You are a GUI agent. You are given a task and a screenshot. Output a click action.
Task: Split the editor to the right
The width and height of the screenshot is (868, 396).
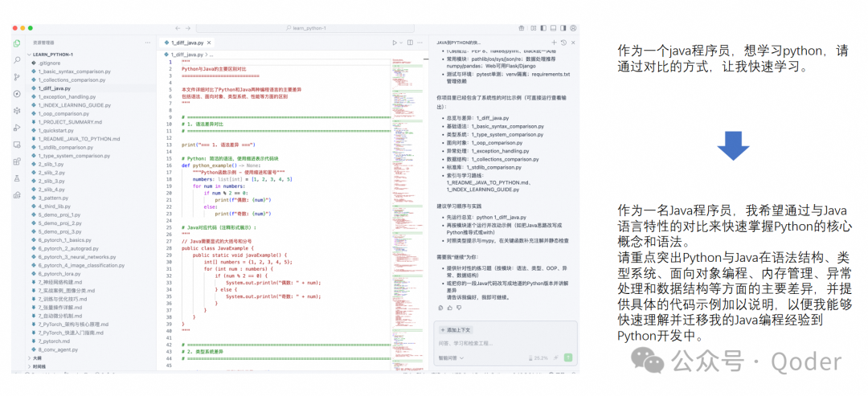[x=410, y=43]
